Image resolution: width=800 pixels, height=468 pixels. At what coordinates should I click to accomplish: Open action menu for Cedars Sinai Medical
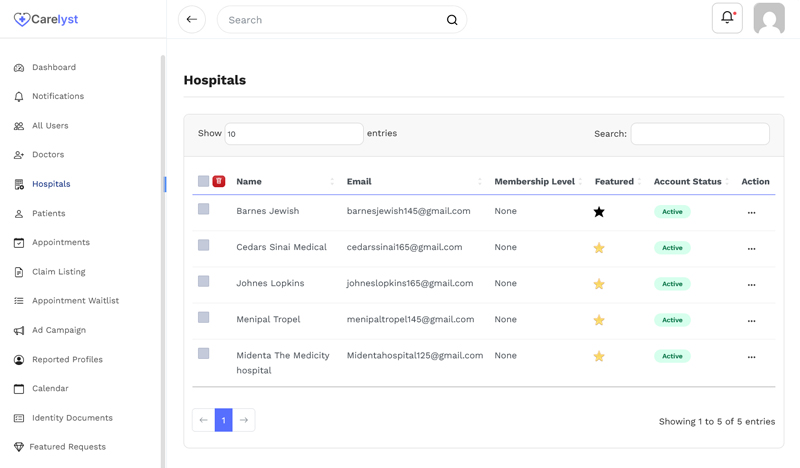point(752,249)
